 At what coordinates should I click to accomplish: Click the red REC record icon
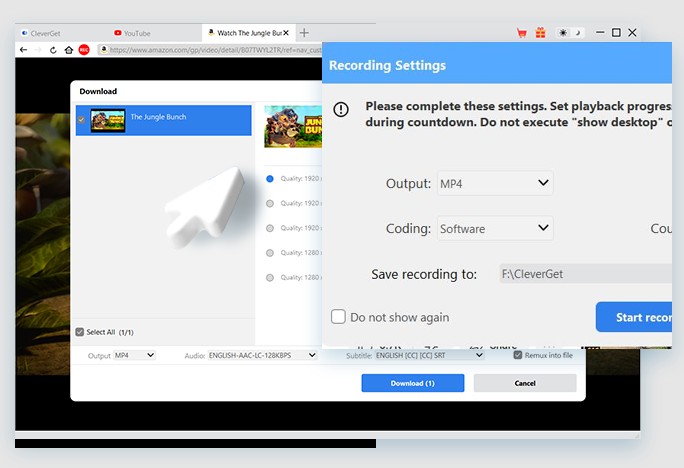[x=84, y=50]
